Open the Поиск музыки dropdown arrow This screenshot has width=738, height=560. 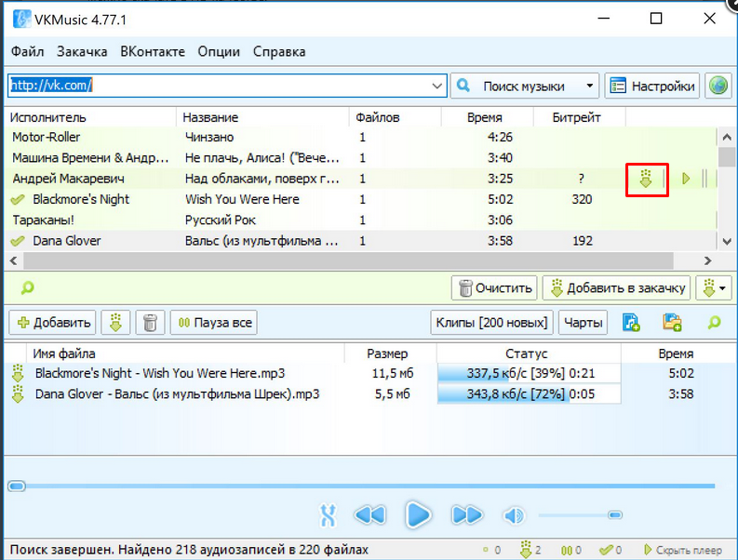pyautogui.click(x=589, y=86)
